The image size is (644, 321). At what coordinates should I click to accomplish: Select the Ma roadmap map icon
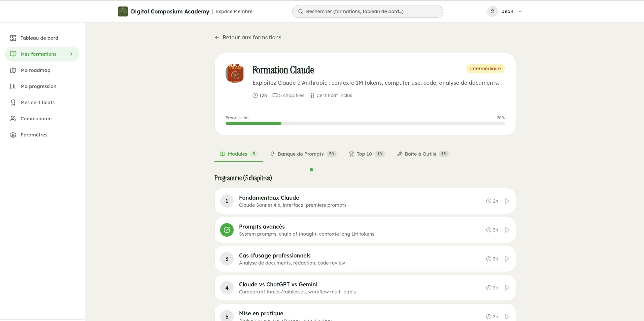click(x=13, y=70)
